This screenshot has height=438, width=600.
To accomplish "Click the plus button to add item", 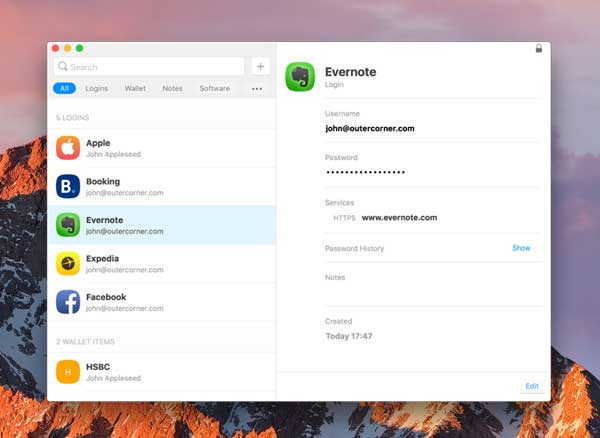I will click(x=261, y=67).
